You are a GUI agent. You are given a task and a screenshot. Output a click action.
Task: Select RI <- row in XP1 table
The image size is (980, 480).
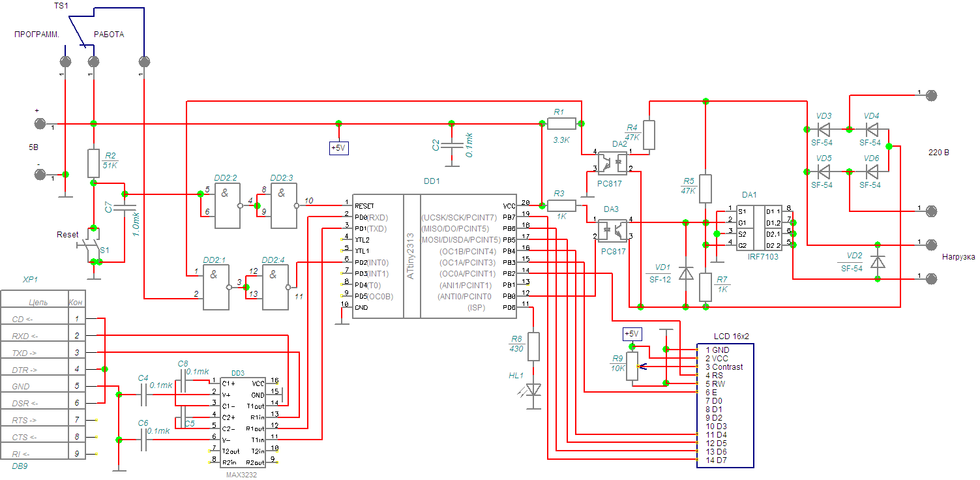tap(44, 454)
